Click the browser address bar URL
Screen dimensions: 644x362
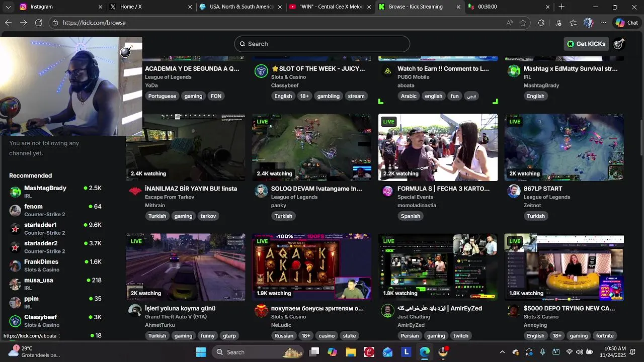click(94, 23)
